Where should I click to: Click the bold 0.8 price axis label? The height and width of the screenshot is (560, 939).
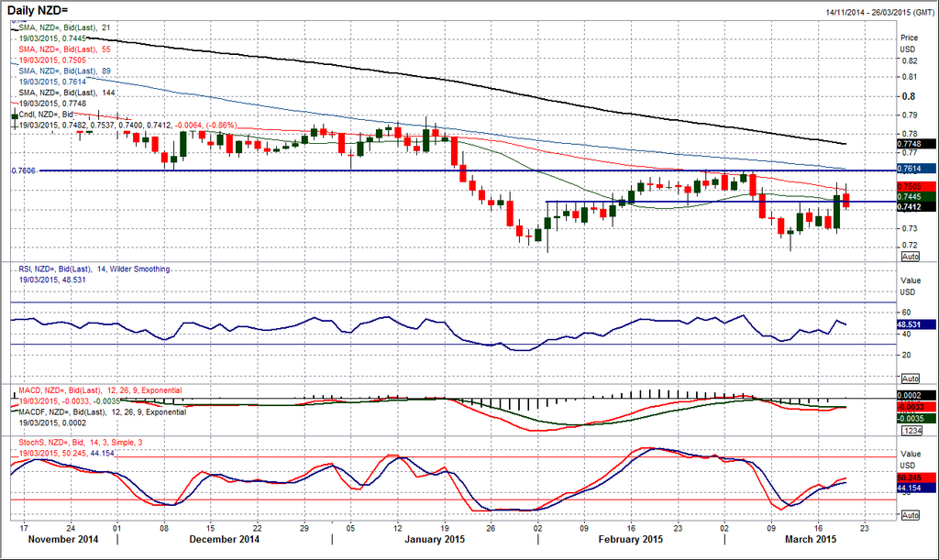909,96
